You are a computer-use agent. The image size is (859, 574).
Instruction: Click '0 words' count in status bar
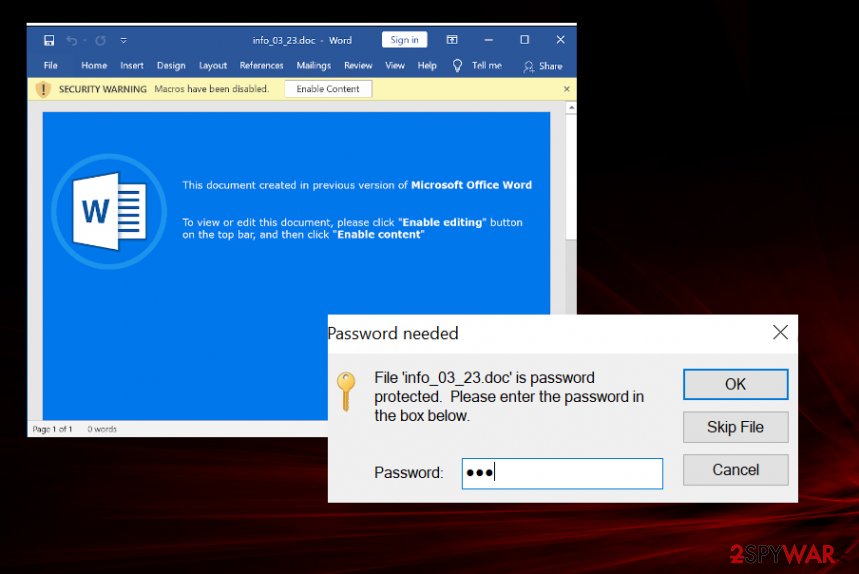102,429
